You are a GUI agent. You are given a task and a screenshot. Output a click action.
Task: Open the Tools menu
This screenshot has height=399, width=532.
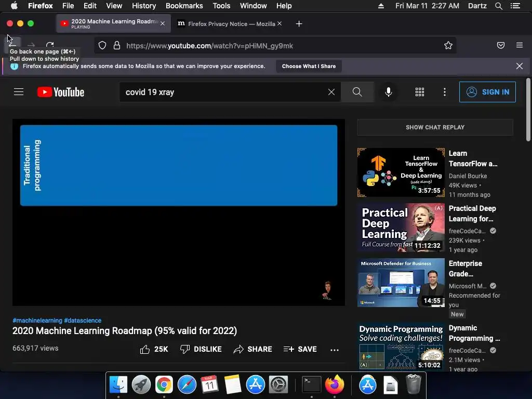[x=221, y=6]
